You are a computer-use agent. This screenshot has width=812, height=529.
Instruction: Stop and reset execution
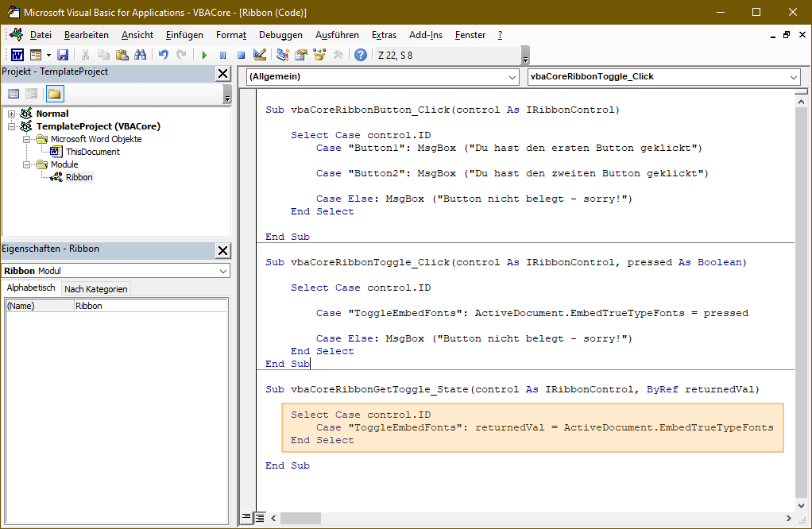point(241,55)
